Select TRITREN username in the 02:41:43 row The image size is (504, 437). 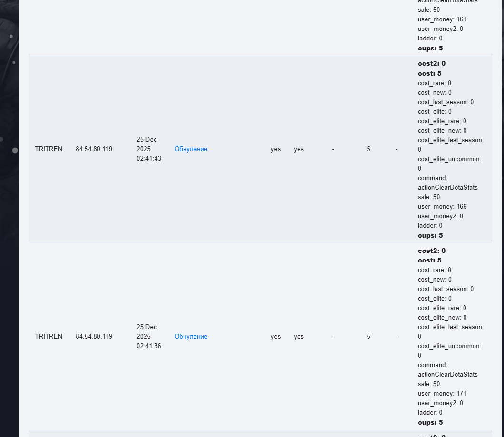[48, 149]
